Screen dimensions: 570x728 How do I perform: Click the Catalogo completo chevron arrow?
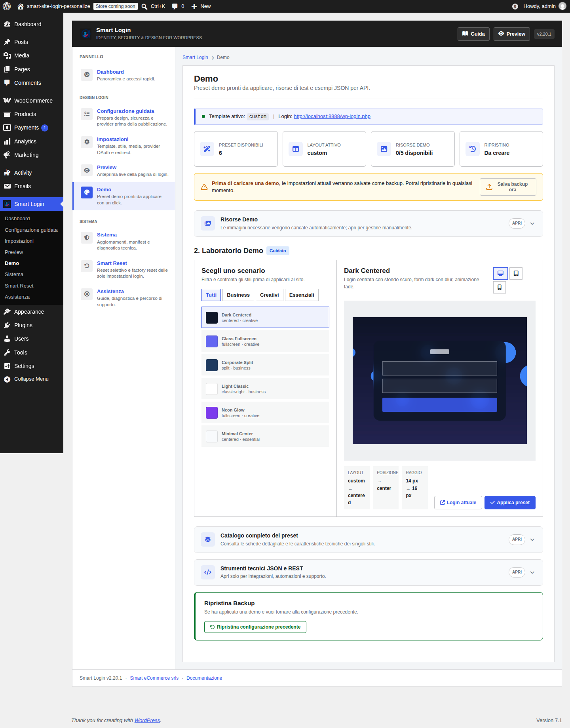532,539
